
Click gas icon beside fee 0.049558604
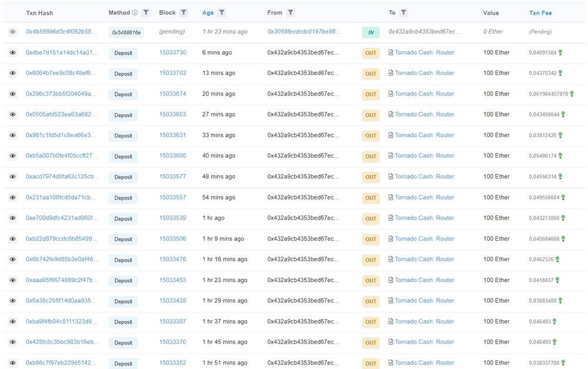click(x=563, y=198)
